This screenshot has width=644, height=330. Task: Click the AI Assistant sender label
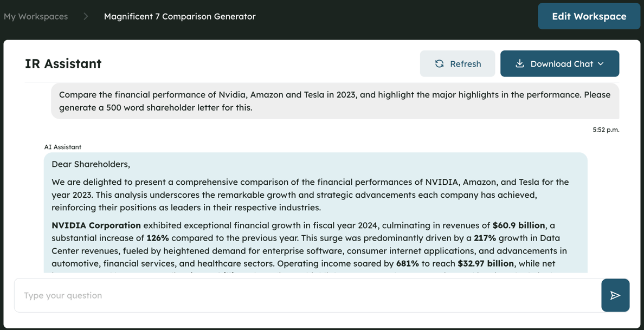63,146
